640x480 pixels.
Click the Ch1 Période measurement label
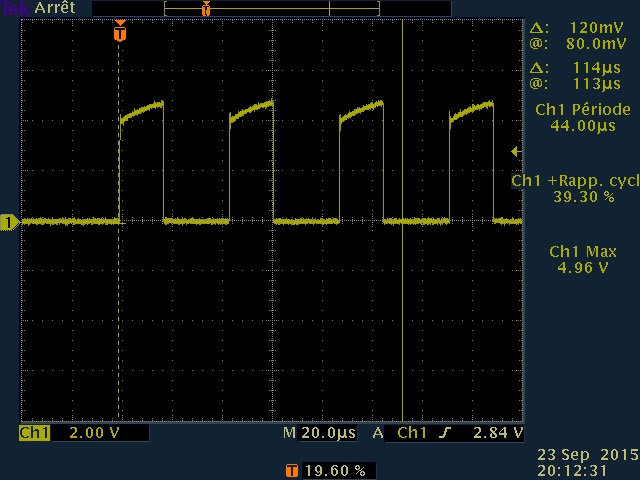(582, 109)
